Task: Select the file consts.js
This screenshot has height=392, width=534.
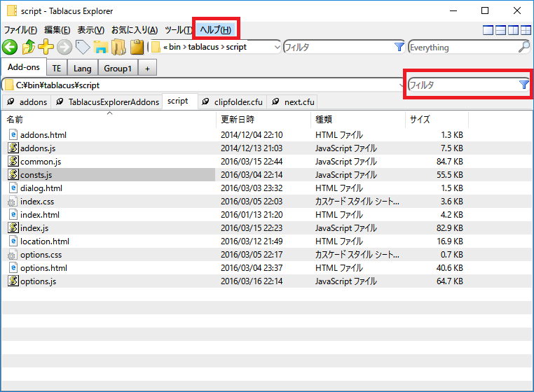Action: (36, 174)
